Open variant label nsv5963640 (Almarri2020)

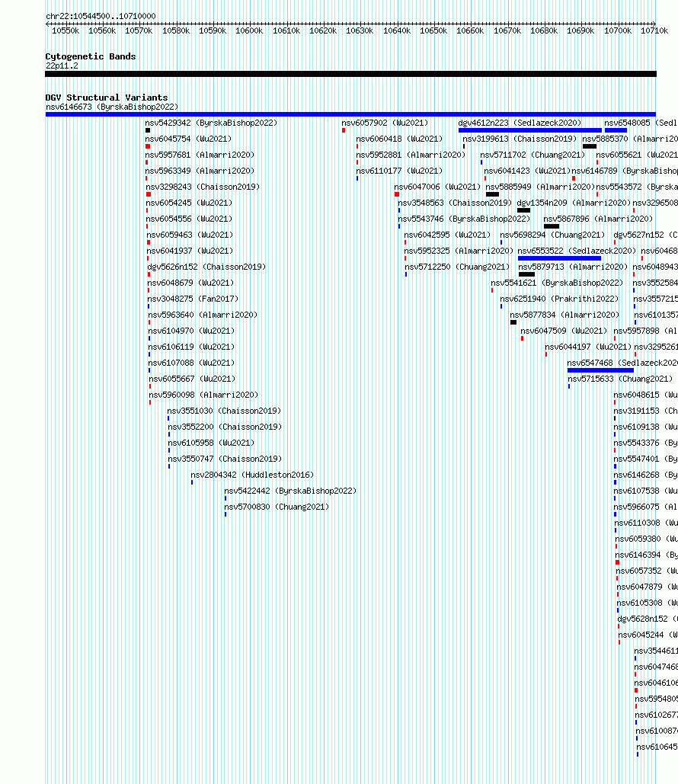(x=203, y=315)
